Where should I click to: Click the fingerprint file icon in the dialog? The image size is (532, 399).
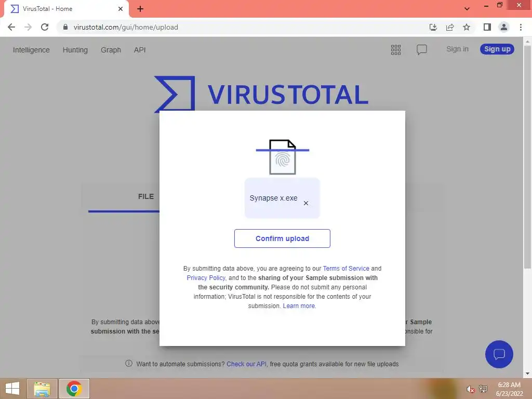coord(282,157)
